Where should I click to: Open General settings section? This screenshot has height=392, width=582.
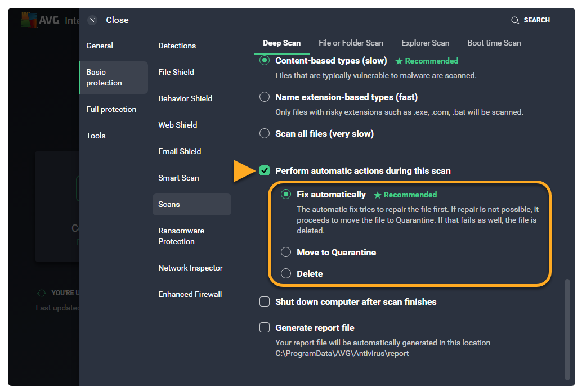coord(100,46)
